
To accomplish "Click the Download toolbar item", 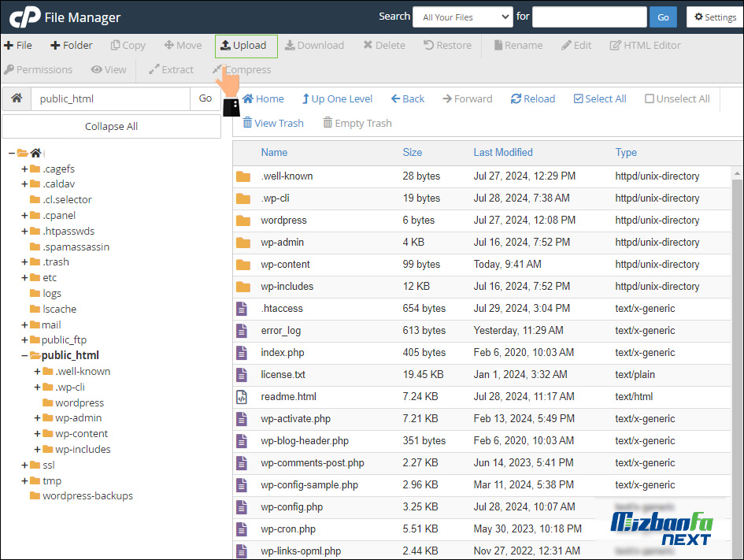I will [x=315, y=46].
